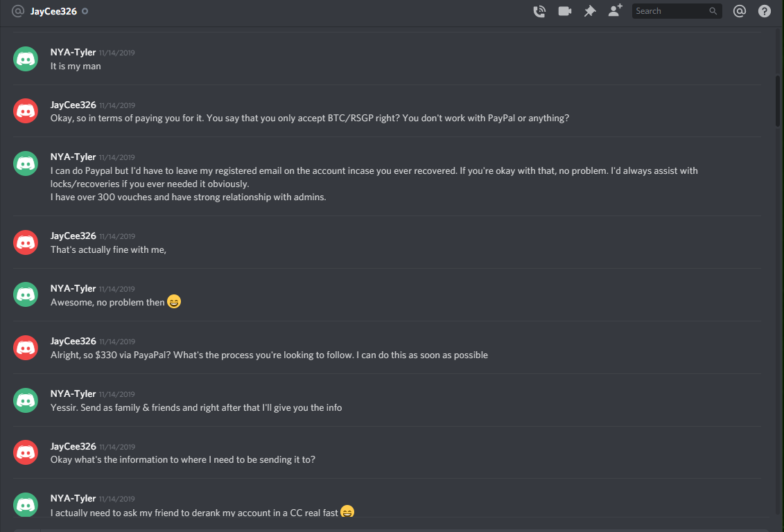Click JayCee326's avatar on the BTC/RSGP message

click(x=26, y=111)
